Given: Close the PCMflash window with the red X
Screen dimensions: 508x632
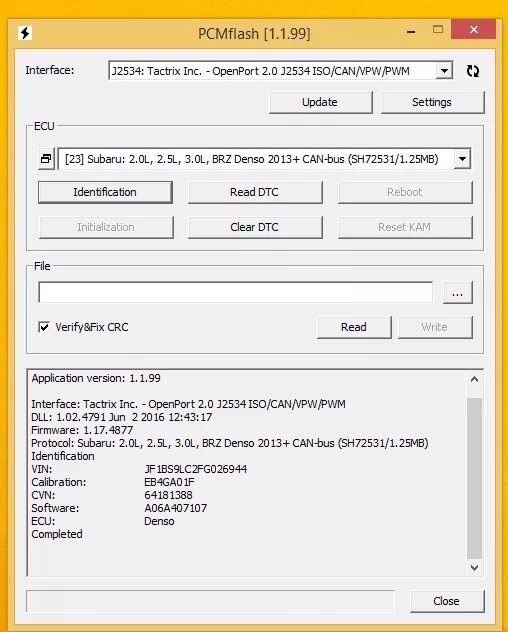Looking at the screenshot, I should tap(474, 29).
